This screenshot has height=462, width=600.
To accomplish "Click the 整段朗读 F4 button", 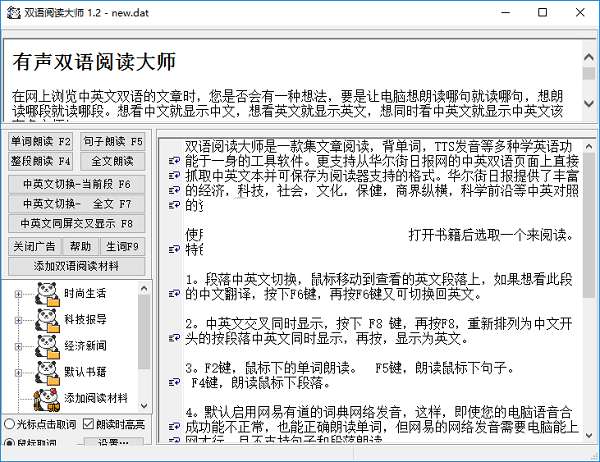I will click(41, 161).
